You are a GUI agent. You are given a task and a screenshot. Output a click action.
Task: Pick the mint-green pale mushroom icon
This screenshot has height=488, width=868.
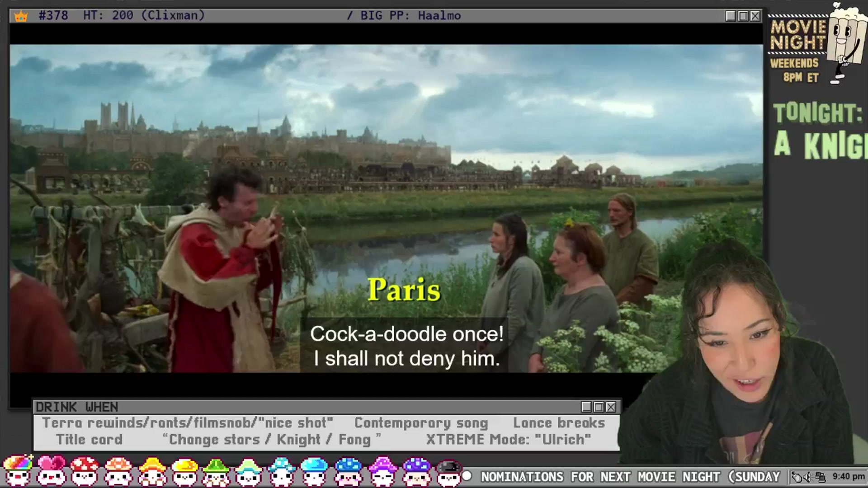(248, 471)
